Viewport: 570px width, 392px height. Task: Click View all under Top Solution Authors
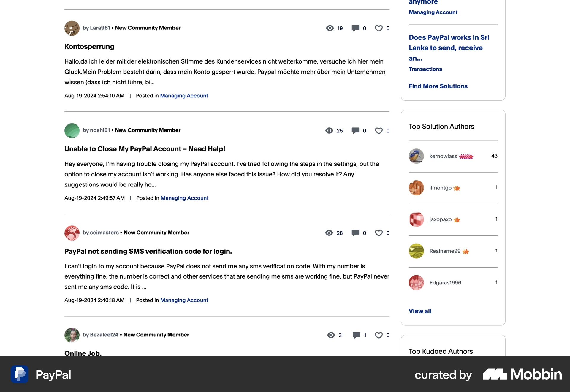[420, 311]
